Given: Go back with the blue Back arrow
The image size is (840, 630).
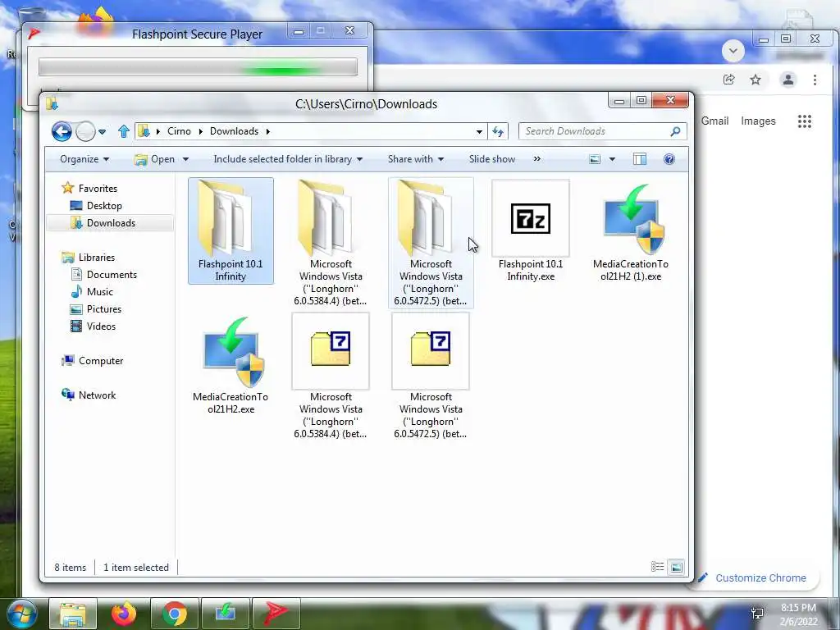Looking at the screenshot, I should click(62, 131).
